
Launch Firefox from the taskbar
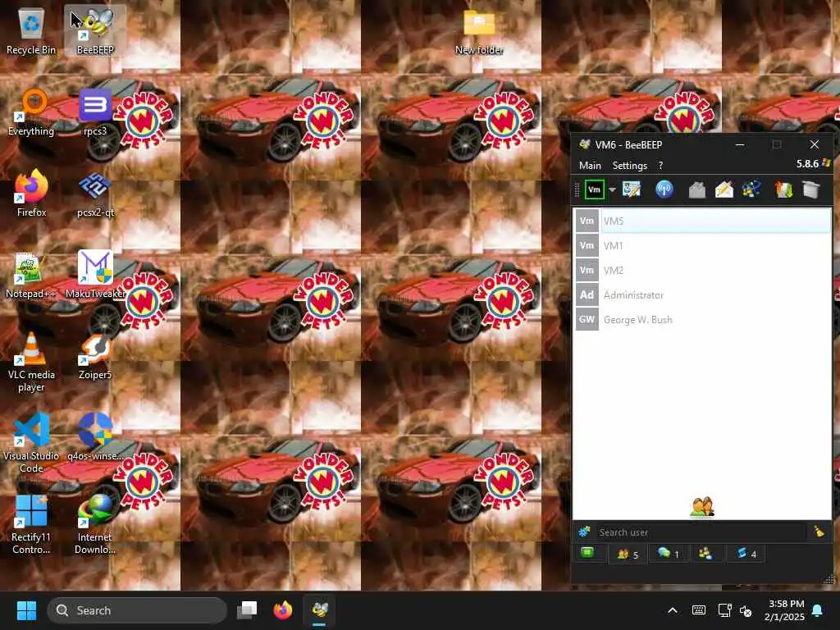[x=283, y=610]
